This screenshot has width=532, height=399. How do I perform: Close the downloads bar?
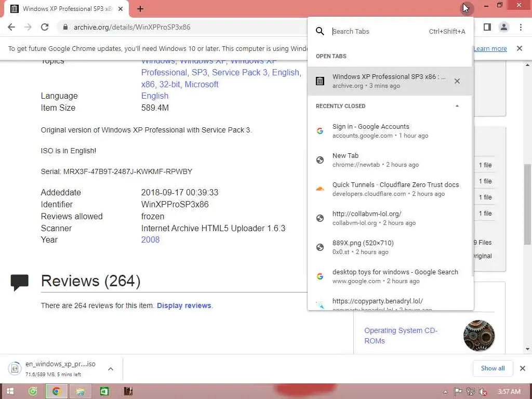(523, 368)
